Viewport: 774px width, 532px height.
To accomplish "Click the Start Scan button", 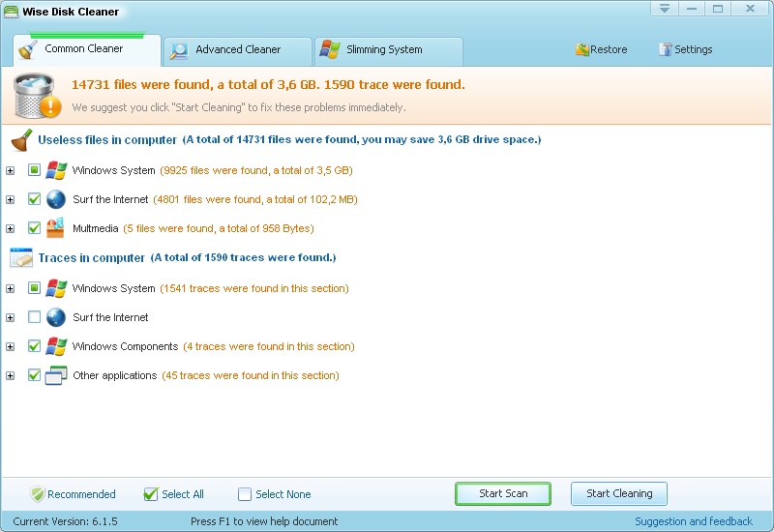I will (x=503, y=493).
